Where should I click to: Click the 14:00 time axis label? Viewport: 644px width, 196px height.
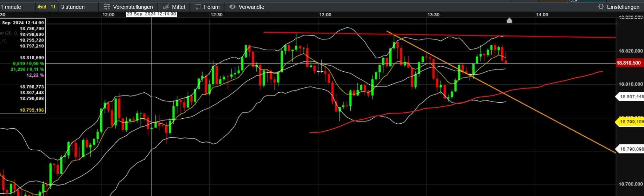[x=542, y=15]
